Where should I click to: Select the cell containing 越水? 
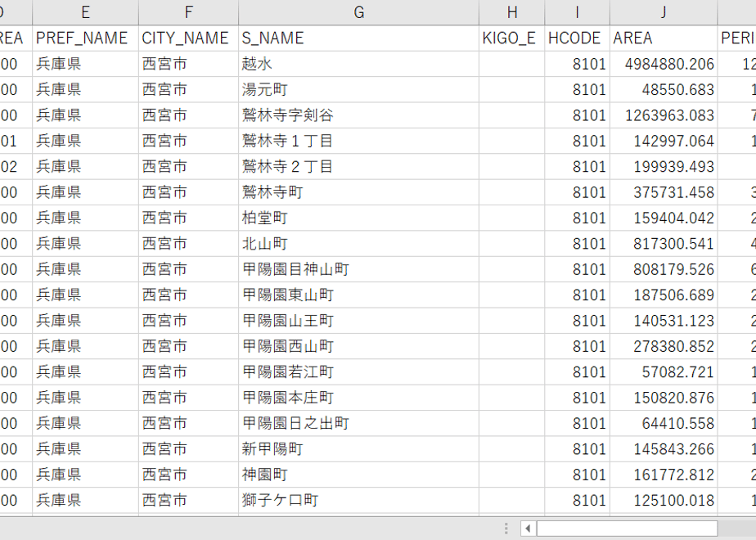click(358, 64)
